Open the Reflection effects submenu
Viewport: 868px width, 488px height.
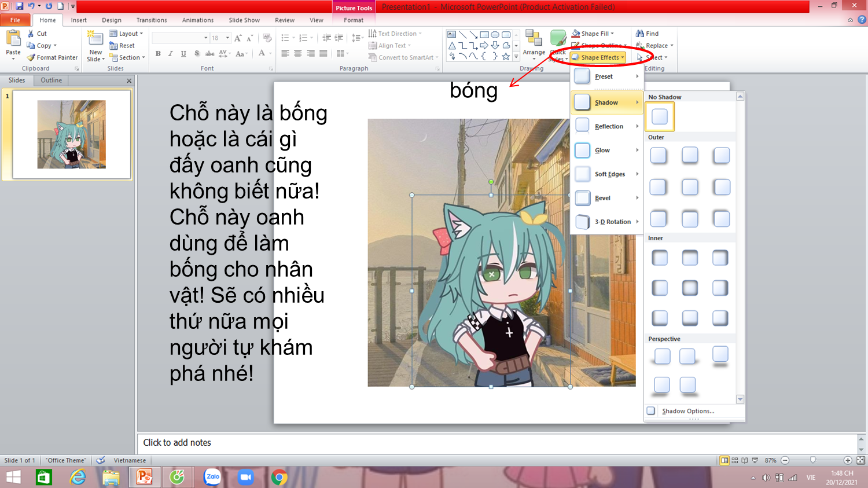click(607, 126)
